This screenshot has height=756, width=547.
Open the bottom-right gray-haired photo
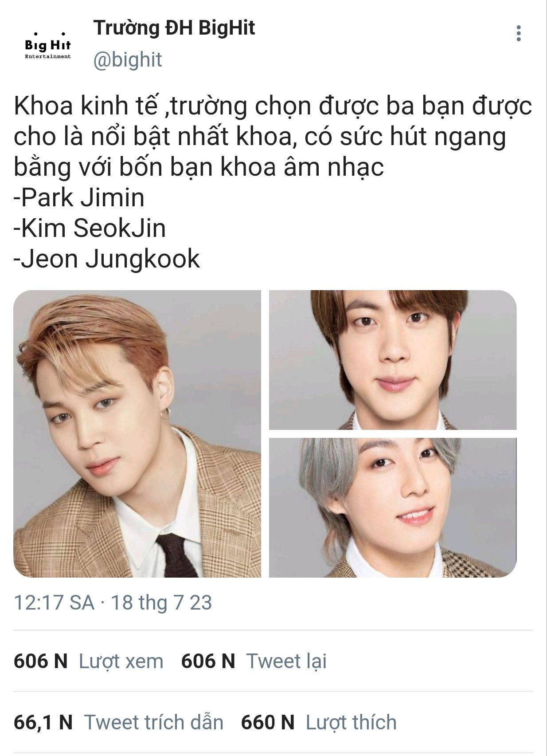(x=393, y=508)
